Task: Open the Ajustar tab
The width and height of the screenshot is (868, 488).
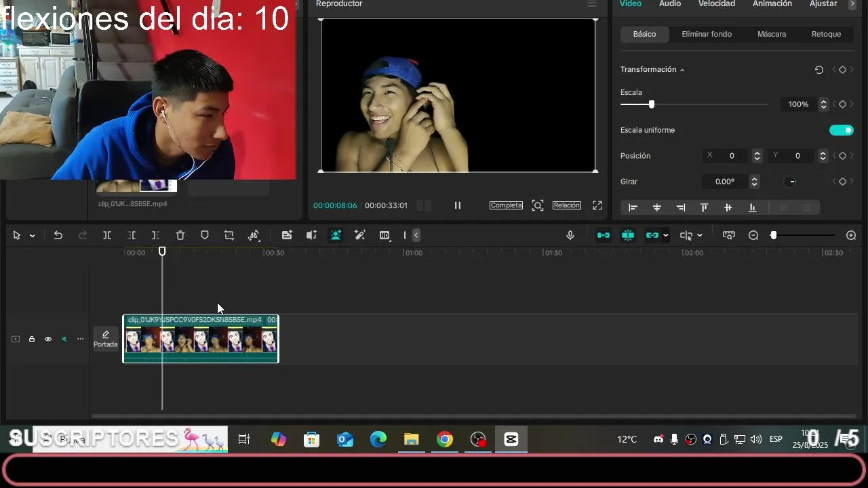Action: coord(823,4)
